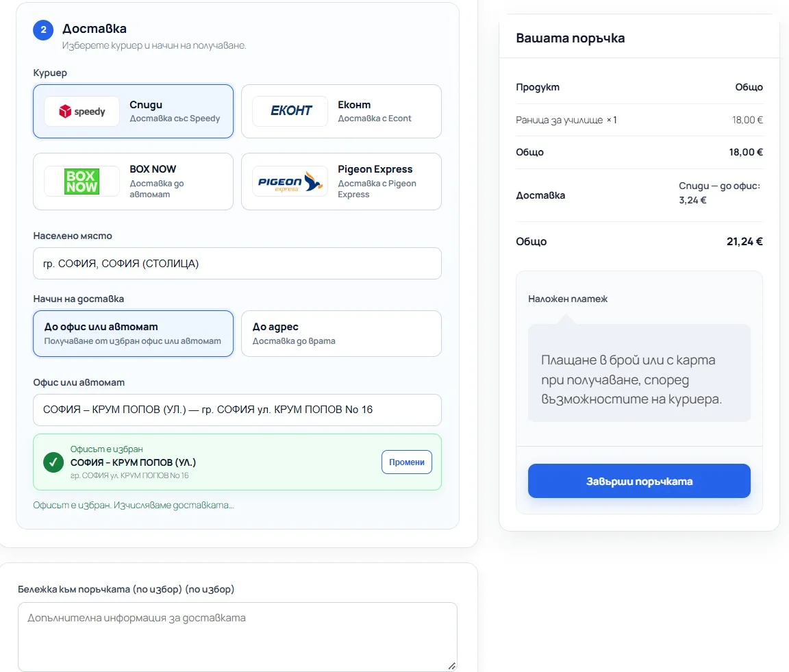Choose Pigeon Express courier card
The height and width of the screenshot is (672, 789).
pos(341,182)
